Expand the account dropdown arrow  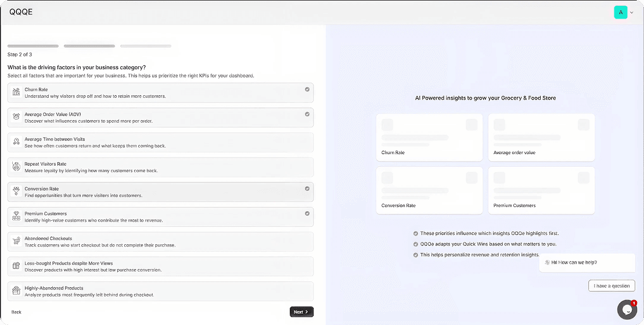[x=632, y=13]
